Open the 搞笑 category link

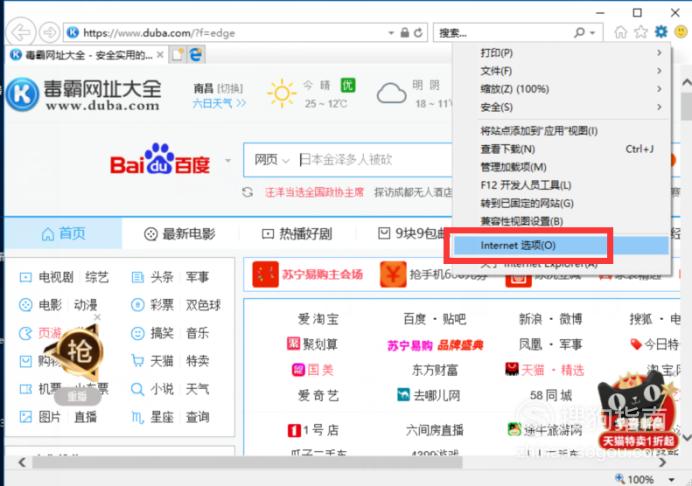(x=162, y=333)
